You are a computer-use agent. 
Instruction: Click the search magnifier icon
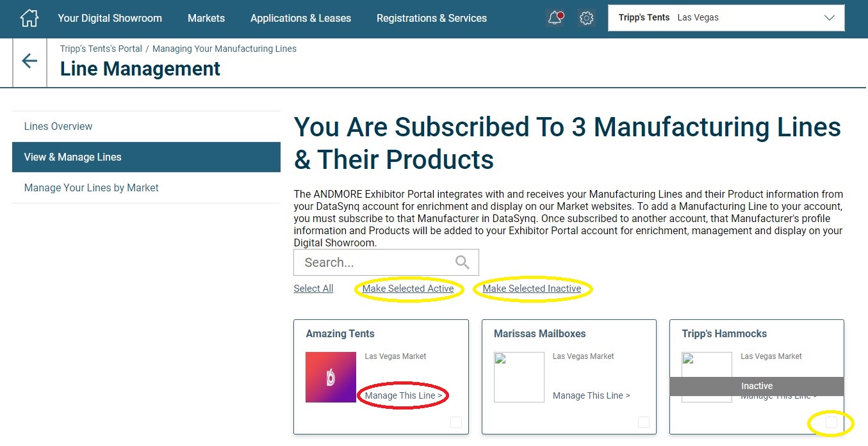click(x=462, y=262)
